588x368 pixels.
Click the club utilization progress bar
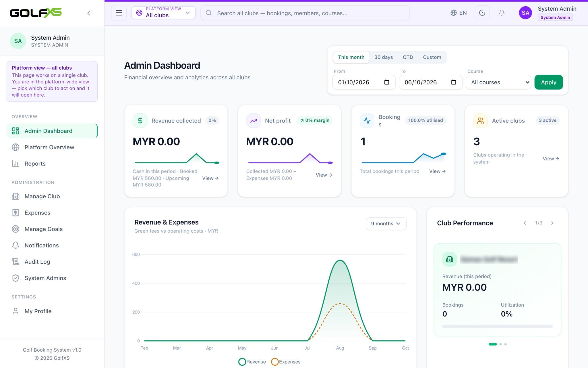click(x=497, y=326)
